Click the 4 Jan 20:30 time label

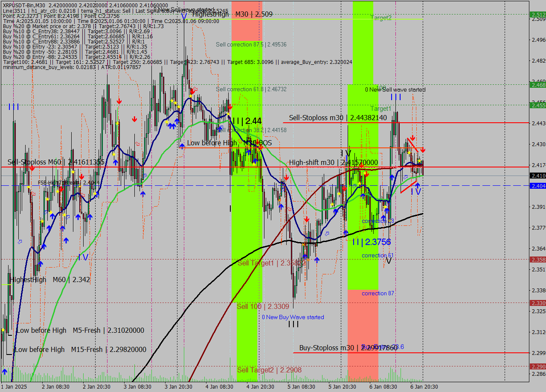point(260,386)
